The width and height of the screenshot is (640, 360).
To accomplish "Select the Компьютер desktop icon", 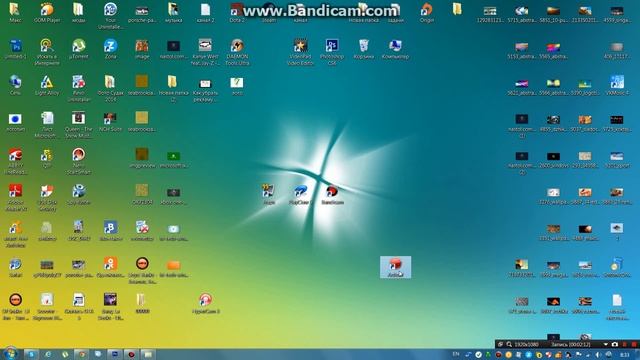I will [x=395, y=49].
